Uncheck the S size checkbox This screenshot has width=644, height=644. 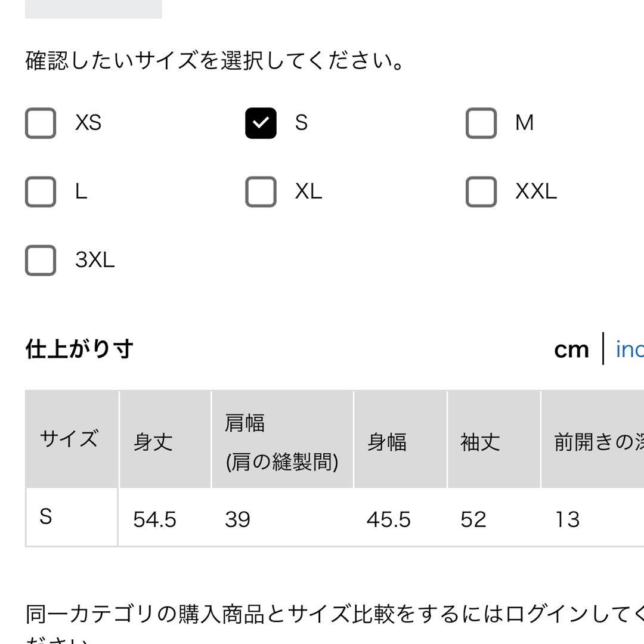click(261, 123)
